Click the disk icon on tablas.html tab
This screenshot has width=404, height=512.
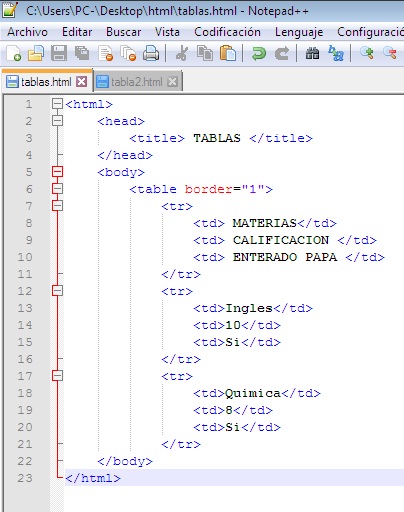coord(12,82)
